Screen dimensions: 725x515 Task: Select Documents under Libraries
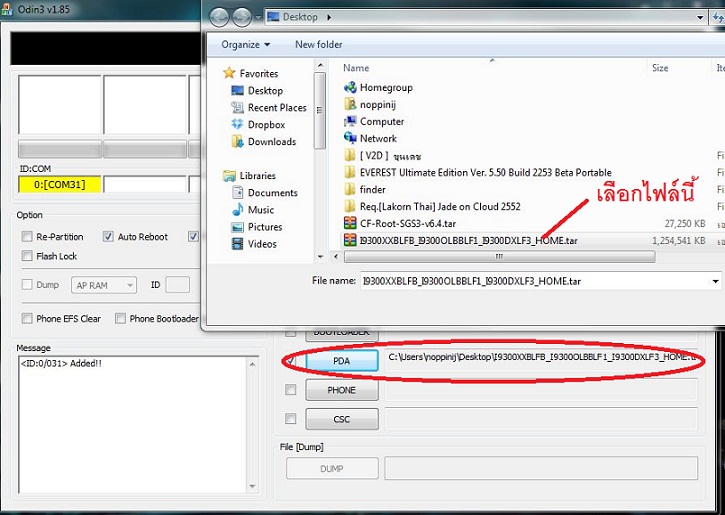click(x=273, y=192)
